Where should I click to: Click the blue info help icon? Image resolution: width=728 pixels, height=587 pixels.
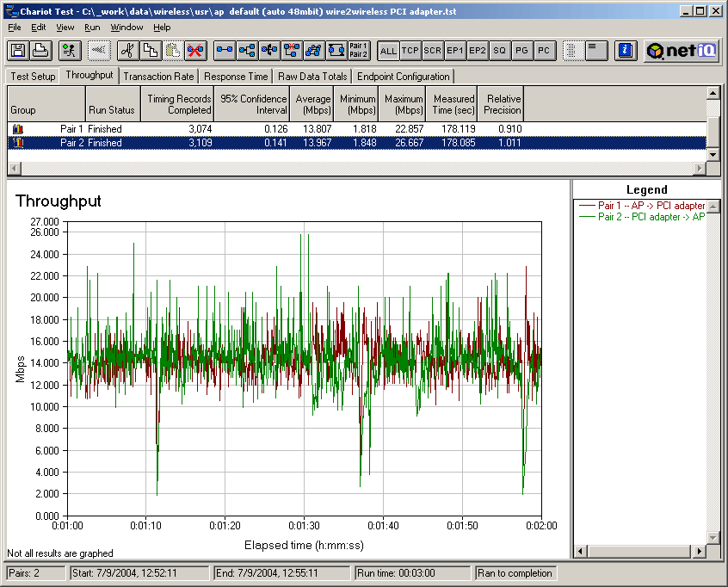point(626,51)
